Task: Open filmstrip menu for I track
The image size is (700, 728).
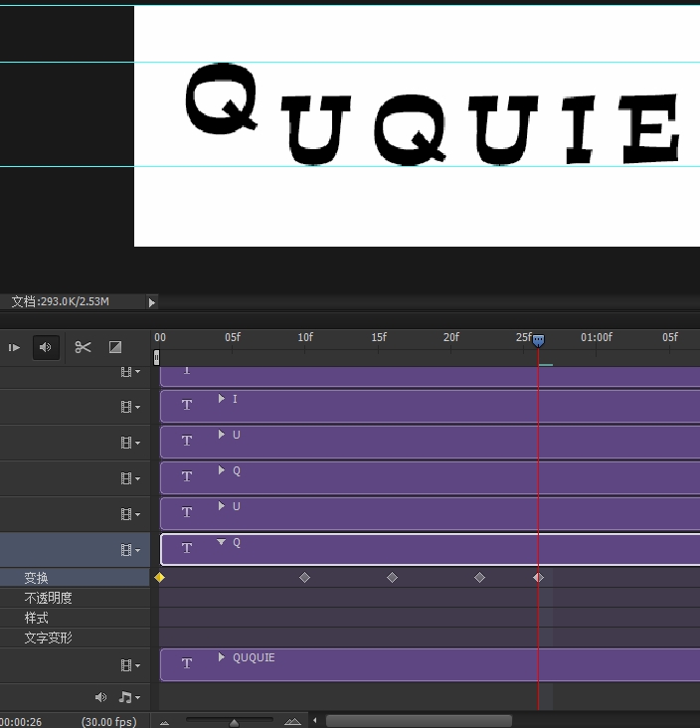Action: [x=129, y=407]
